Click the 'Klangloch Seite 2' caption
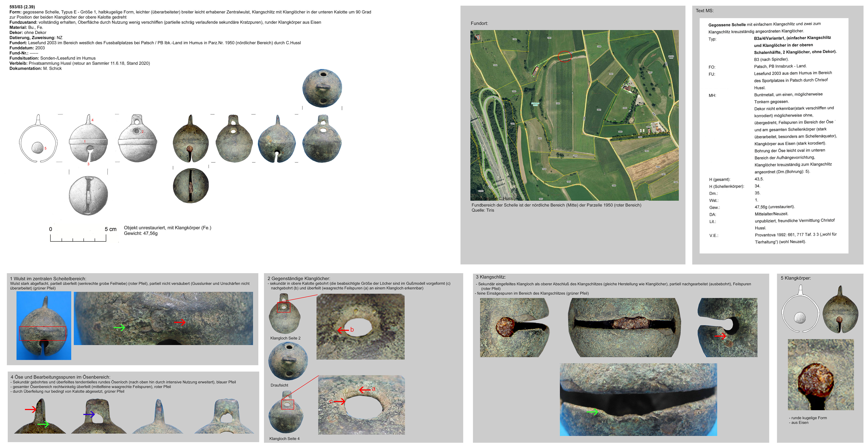Viewport: 868px width, 445px height. pyautogui.click(x=285, y=338)
